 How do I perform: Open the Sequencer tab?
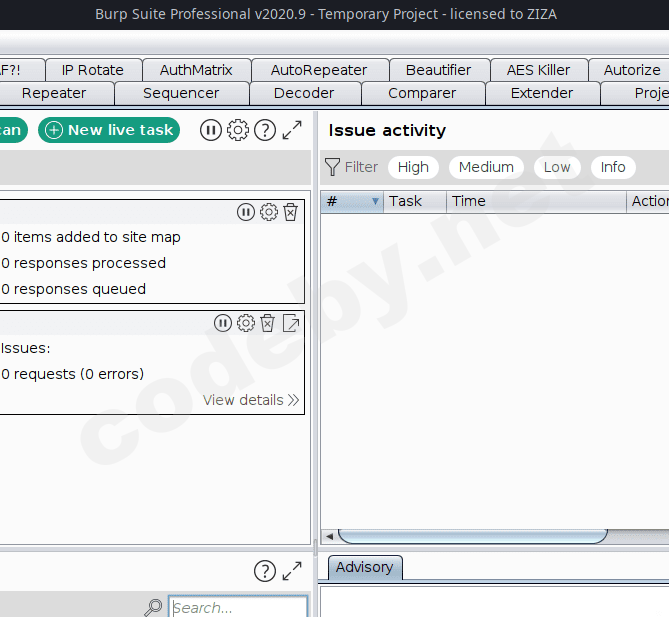point(181,93)
